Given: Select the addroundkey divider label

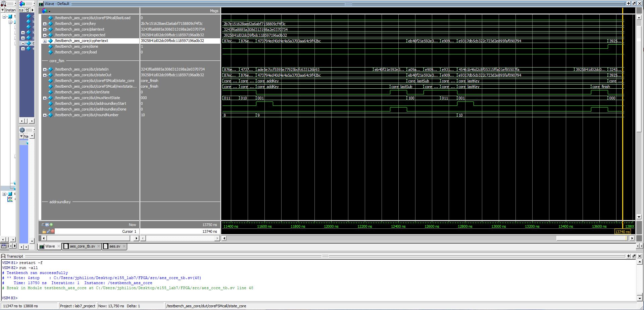Looking at the screenshot, I should [x=60, y=202].
